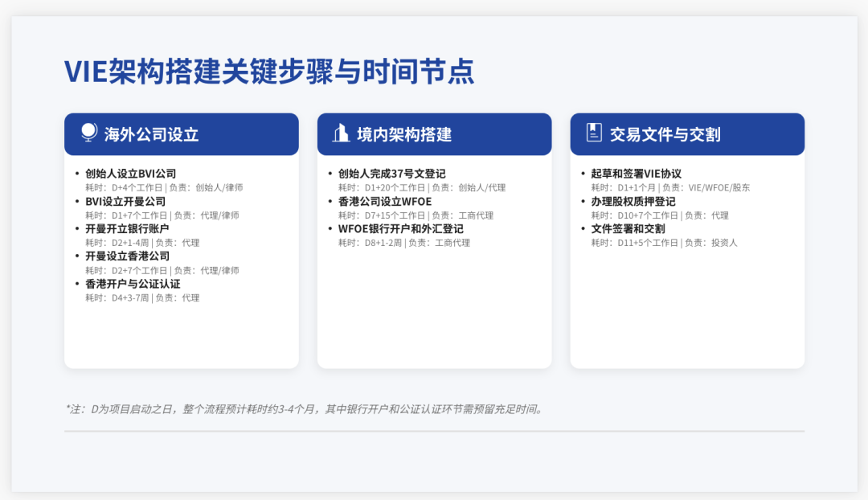Select the card header text 海外公司设立
The image size is (868, 500).
click(151, 134)
